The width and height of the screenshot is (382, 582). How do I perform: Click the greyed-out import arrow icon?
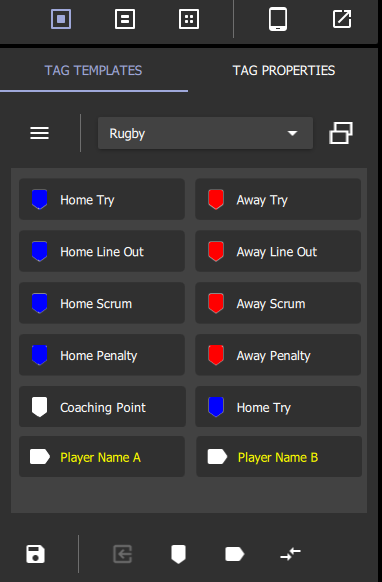[x=123, y=554]
